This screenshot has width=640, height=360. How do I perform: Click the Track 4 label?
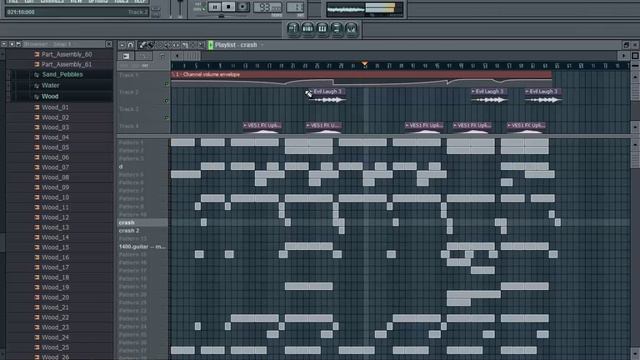[129, 126]
